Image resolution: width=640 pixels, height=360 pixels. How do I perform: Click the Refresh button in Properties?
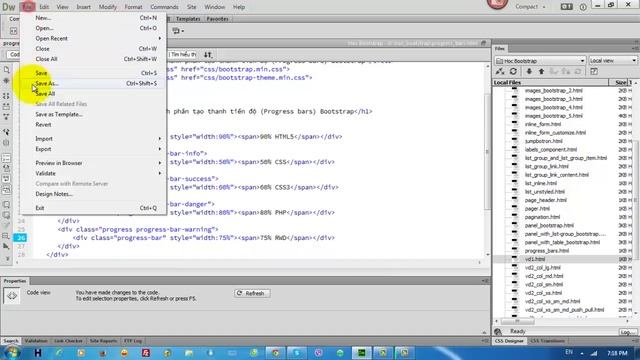(x=252, y=293)
